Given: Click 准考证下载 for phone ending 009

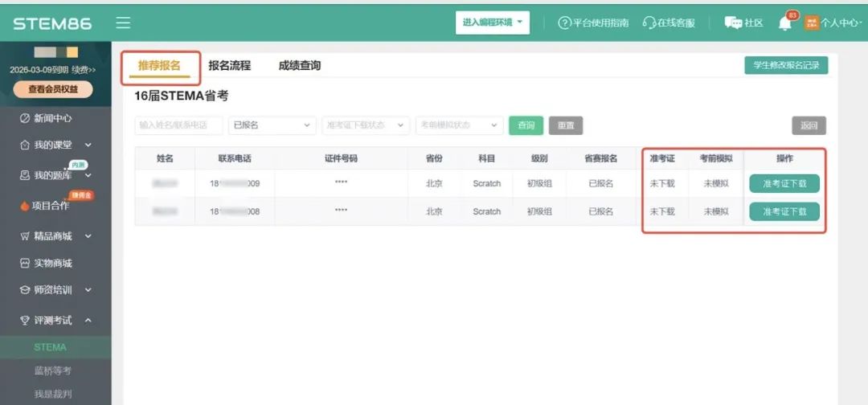Looking at the screenshot, I should tap(784, 184).
